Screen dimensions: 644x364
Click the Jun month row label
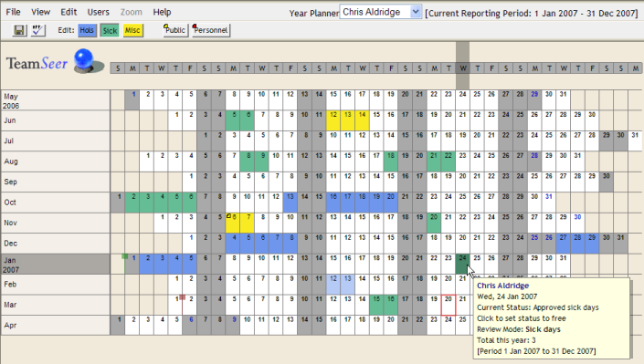(x=56, y=120)
